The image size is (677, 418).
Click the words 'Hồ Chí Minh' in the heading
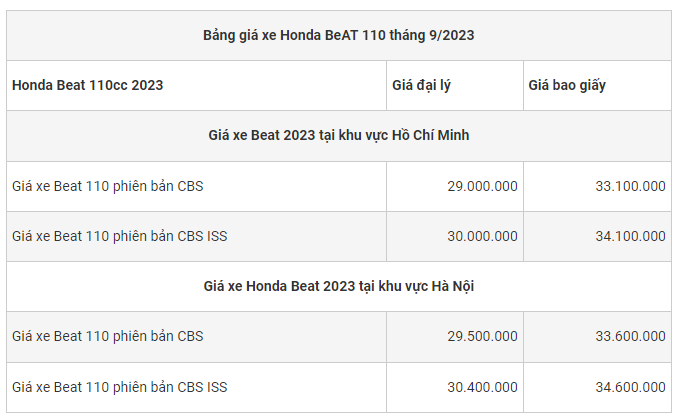coord(428,135)
